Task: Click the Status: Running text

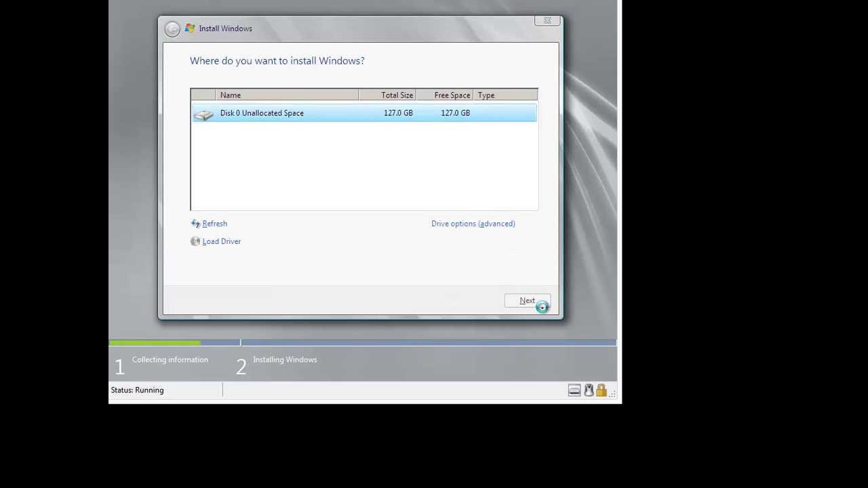Action: [137, 390]
